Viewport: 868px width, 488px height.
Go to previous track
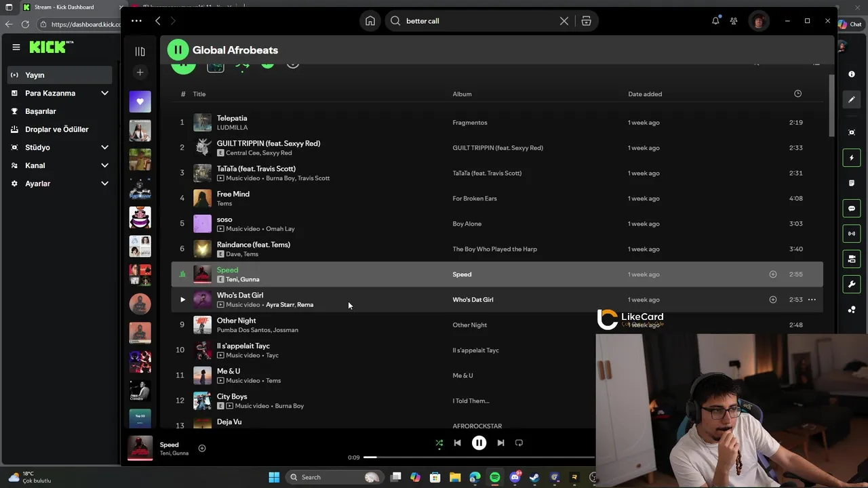[457, 443]
